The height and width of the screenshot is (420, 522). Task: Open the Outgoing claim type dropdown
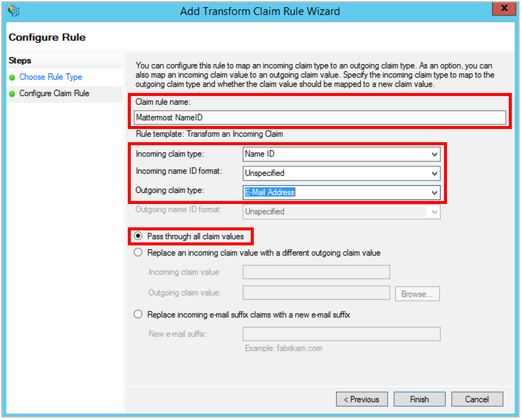click(434, 192)
